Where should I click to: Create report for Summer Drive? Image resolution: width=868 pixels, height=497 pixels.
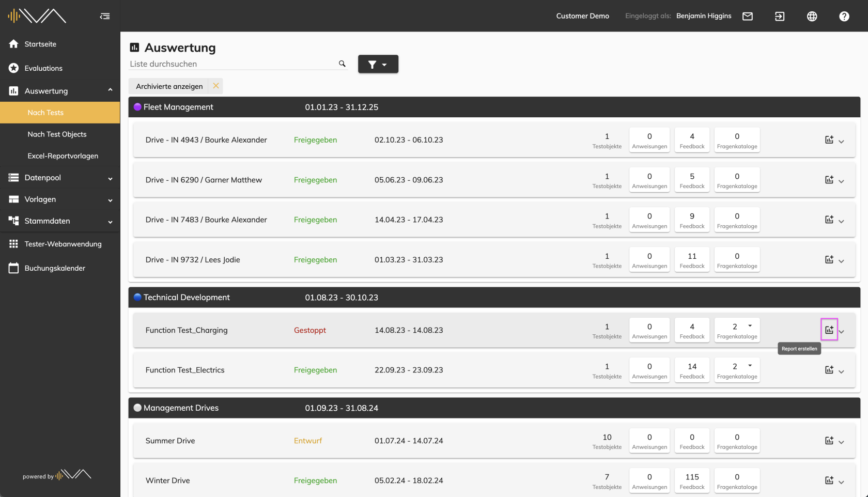(829, 441)
